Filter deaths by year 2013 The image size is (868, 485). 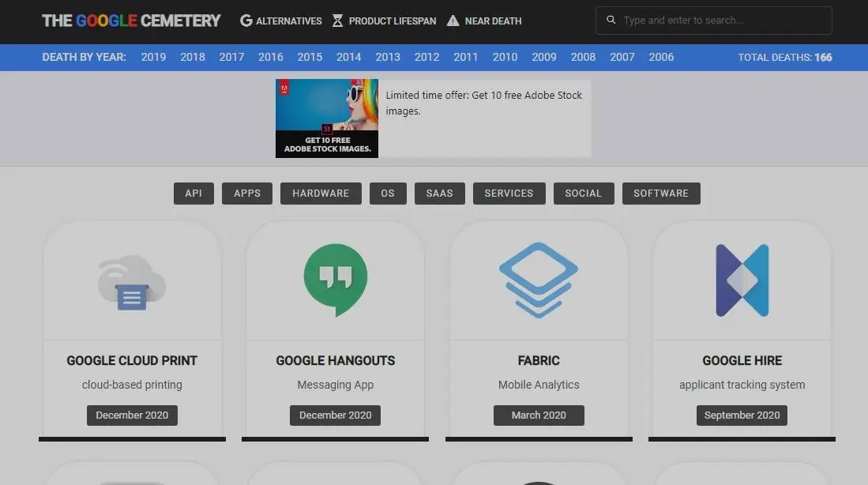388,57
